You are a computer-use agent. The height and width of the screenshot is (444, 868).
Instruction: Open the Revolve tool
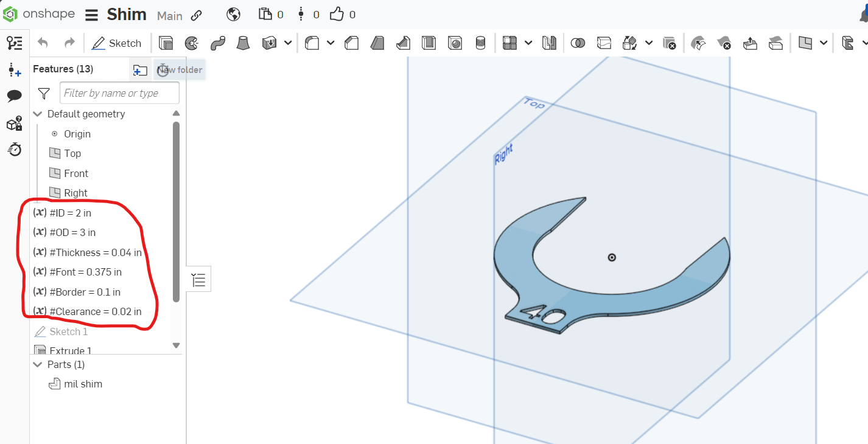coord(192,43)
